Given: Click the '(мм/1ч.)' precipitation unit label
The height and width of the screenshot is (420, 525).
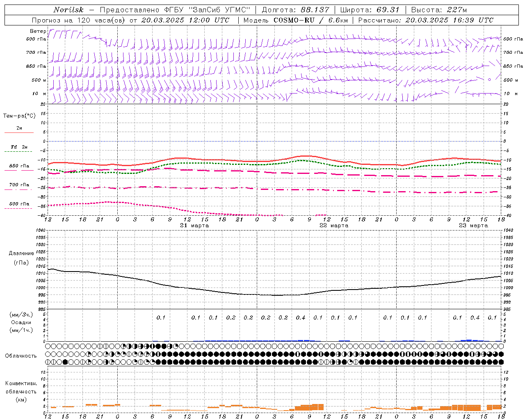Looking at the screenshot, I should (x=21, y=330).
